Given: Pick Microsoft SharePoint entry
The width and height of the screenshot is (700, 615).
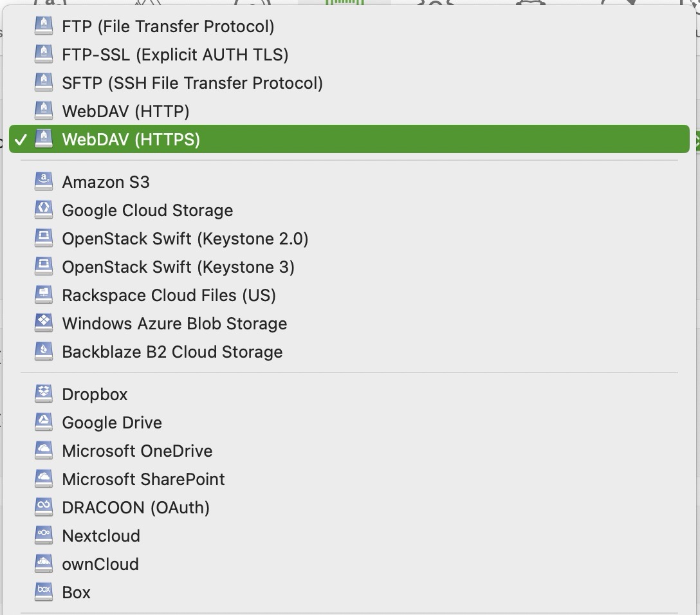Looking at the screenshot, I should (143, 479).
